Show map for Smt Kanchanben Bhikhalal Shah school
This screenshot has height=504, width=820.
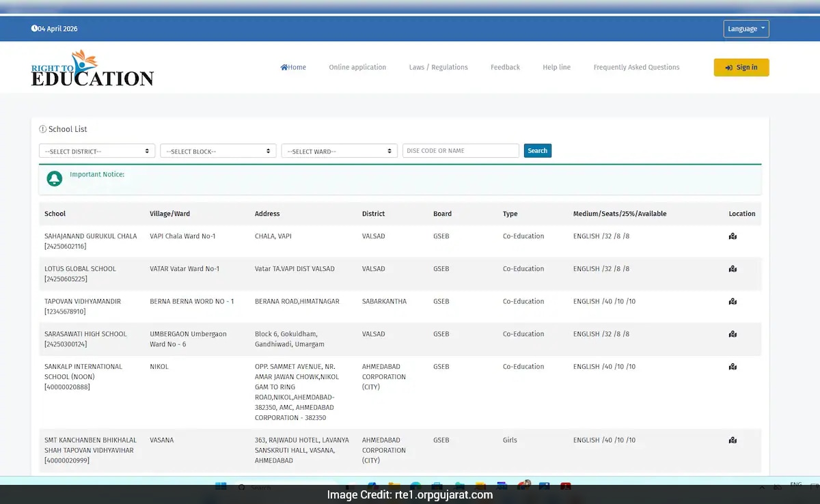tap(733, 440)
